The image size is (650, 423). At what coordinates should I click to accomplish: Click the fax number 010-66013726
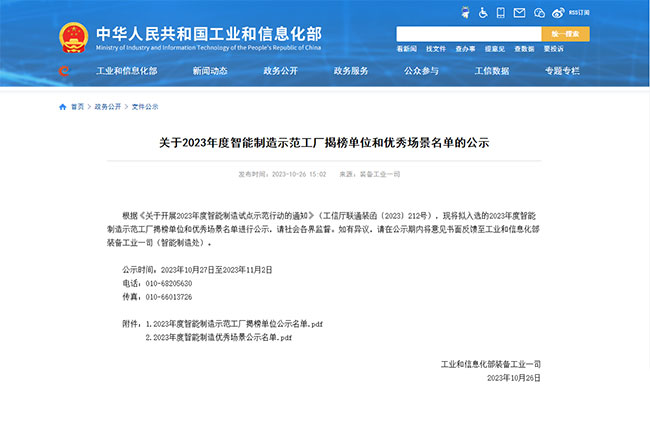pyautogui.click(x=169, y=297)
